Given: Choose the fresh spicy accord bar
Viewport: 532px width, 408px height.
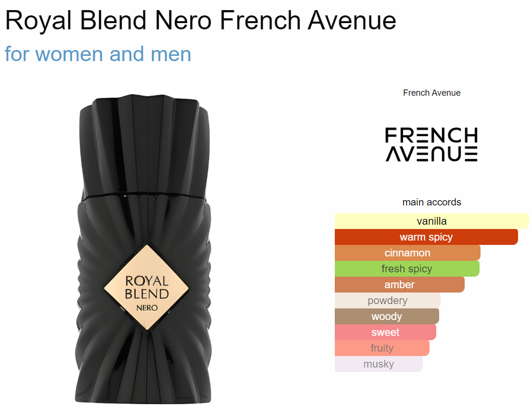Looking at the screenshot, I should [x=407, y=268].
